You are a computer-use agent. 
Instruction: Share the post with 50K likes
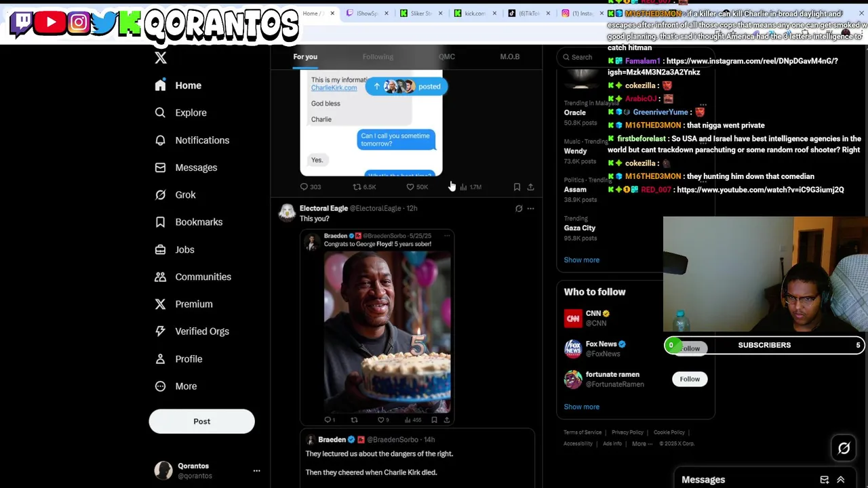(x=530, y=187)
